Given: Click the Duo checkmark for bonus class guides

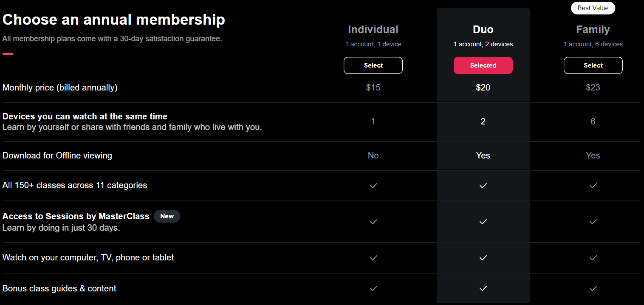Looking at the screenshot, I should 483,288.
